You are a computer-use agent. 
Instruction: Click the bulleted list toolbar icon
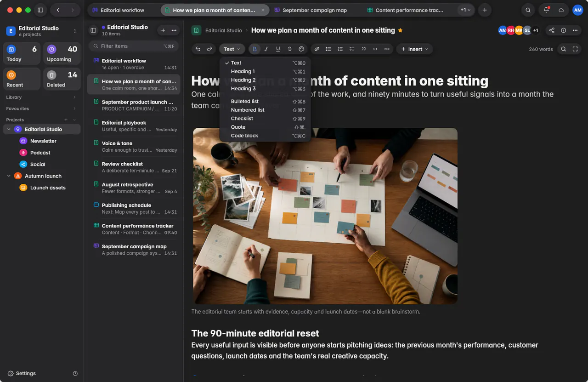pyautogui.click(x=328, y=49)
